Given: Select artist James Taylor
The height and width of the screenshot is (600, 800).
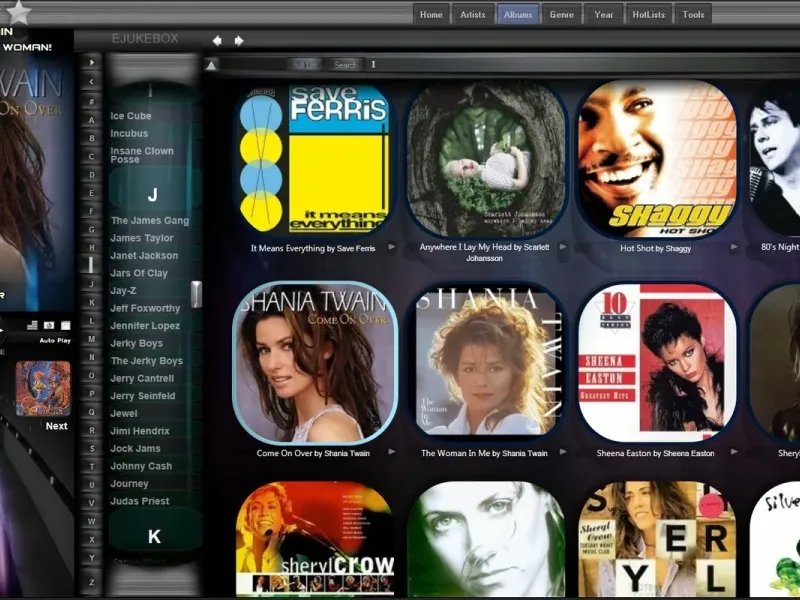Looking at the screenshot, I should point(142,238).
